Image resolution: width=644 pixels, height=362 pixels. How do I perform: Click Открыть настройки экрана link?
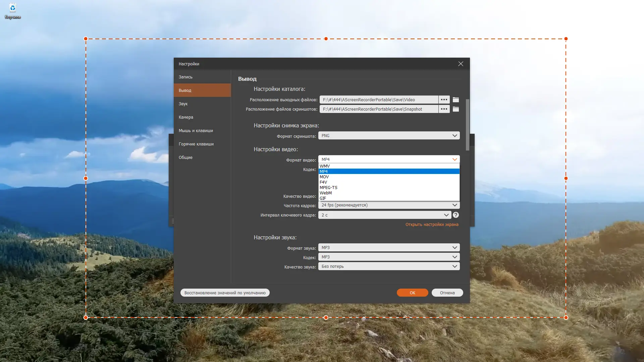[432, 225]
